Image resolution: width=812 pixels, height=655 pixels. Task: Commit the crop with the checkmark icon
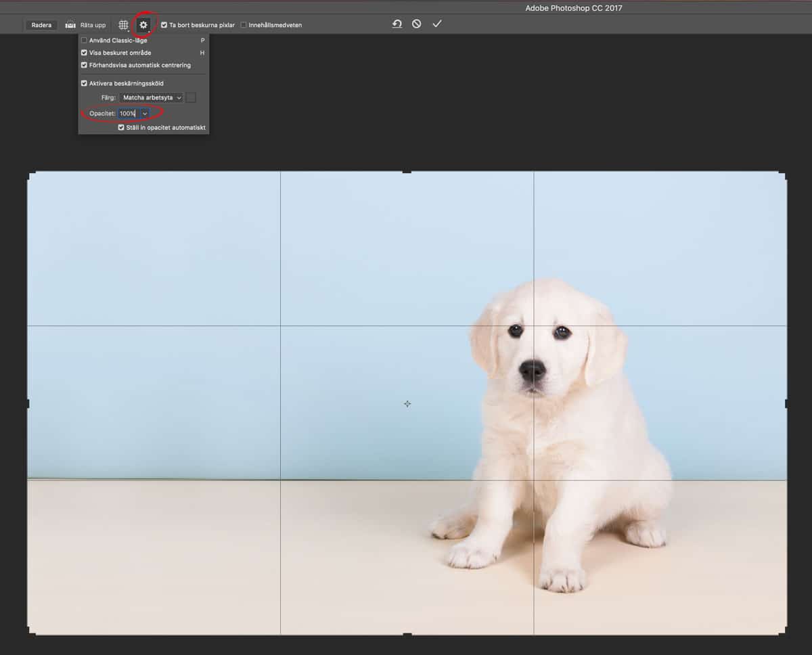437,24
